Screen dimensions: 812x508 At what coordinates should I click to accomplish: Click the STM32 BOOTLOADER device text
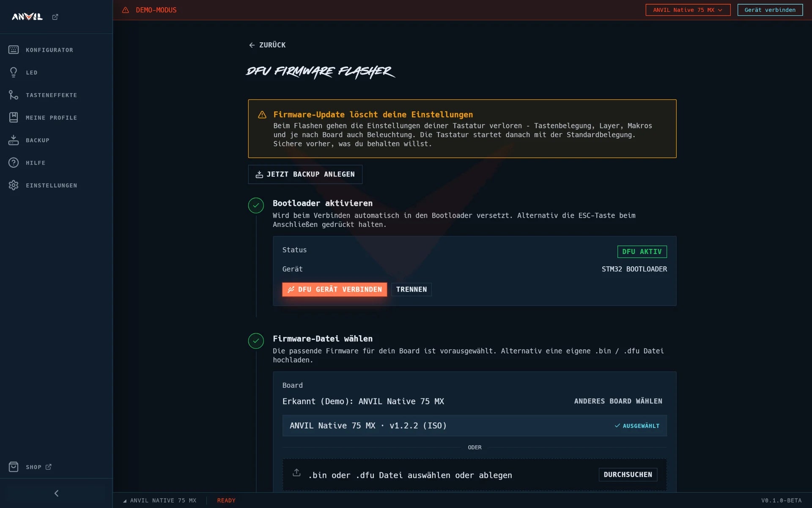click(x=634, y=269)
